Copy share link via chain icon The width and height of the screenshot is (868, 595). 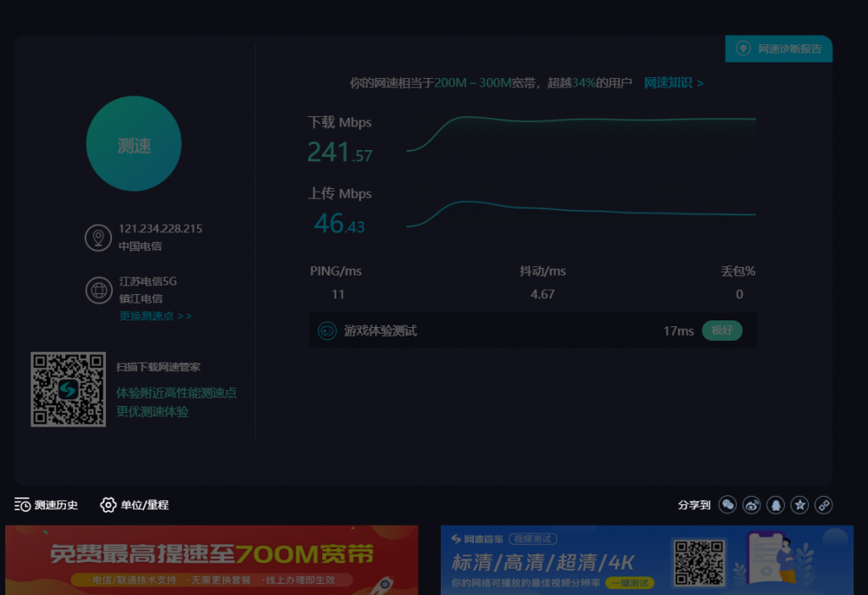[x=823, y=505]
